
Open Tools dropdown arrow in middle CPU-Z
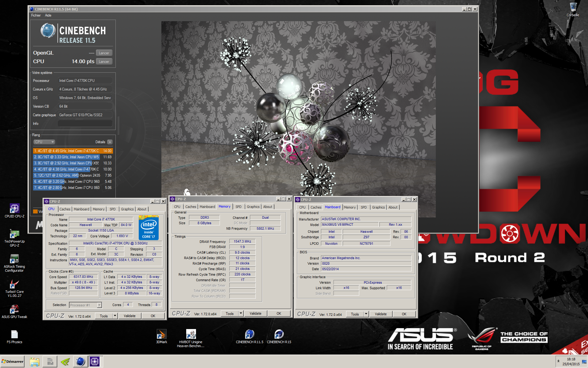point(241,313)
